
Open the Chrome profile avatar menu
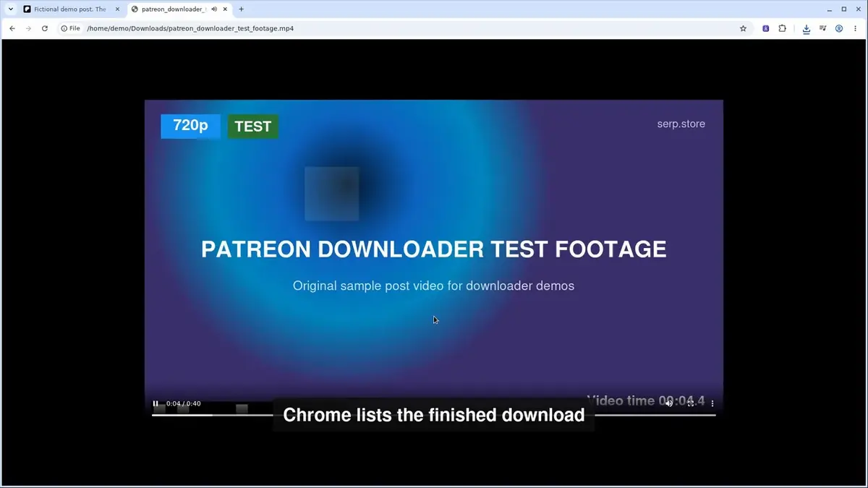(x=839, y=28)
